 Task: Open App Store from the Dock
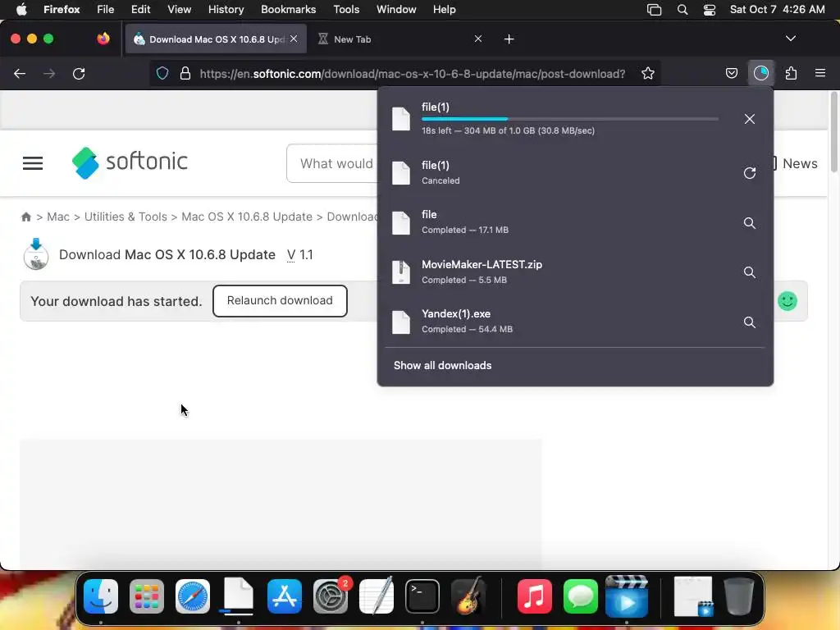click(x=284, y=596)
